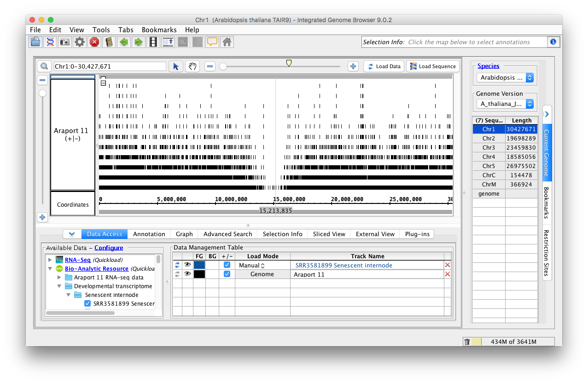
Task: Expand the Araport 11 RNA-seq data folder
Action: click(x=59, y=278)
